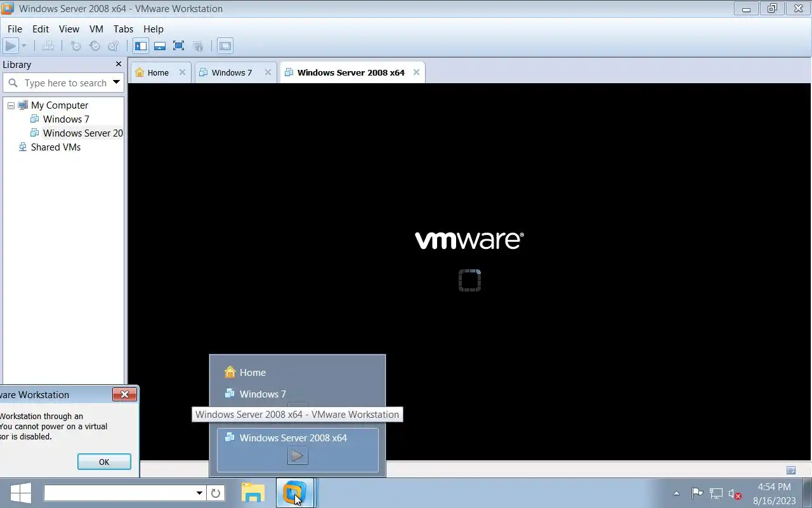Close the Windows Server 2008 x64 tab
The height and width of the screenshot is (508, 812).
416,72
